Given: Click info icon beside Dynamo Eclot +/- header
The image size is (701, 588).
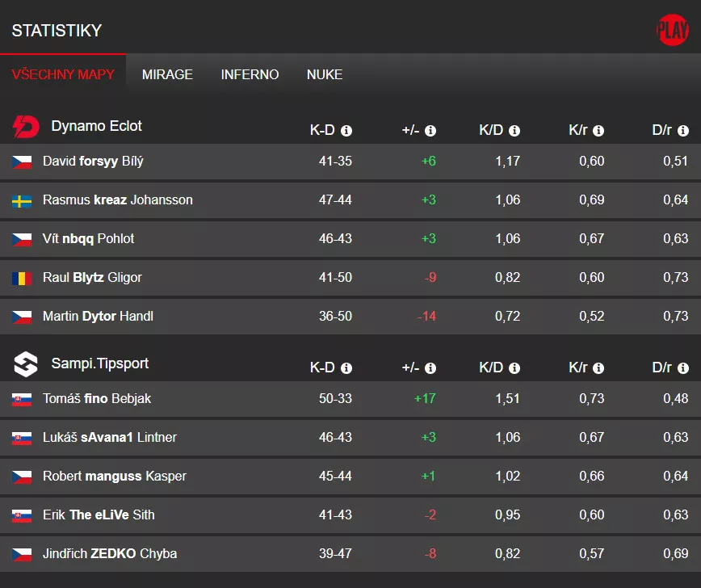Looking at the screenshot, I should pyautogui.click(x=430, y=131).
